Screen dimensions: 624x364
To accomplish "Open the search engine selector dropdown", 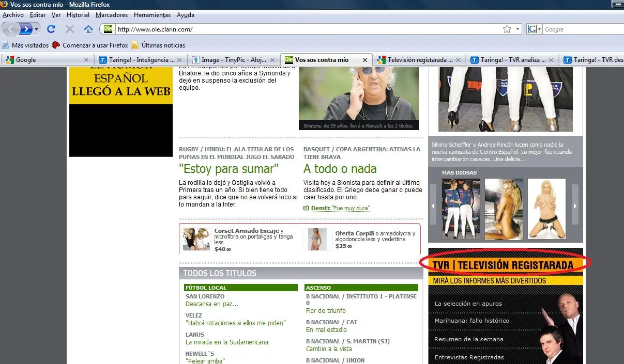I will [x=535, y=29].
